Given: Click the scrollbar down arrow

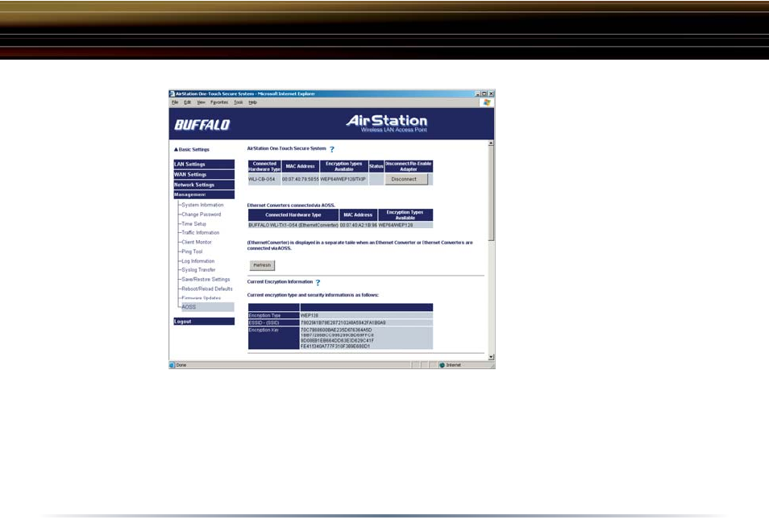Looking at the screenshot, I should pos(491,357).
